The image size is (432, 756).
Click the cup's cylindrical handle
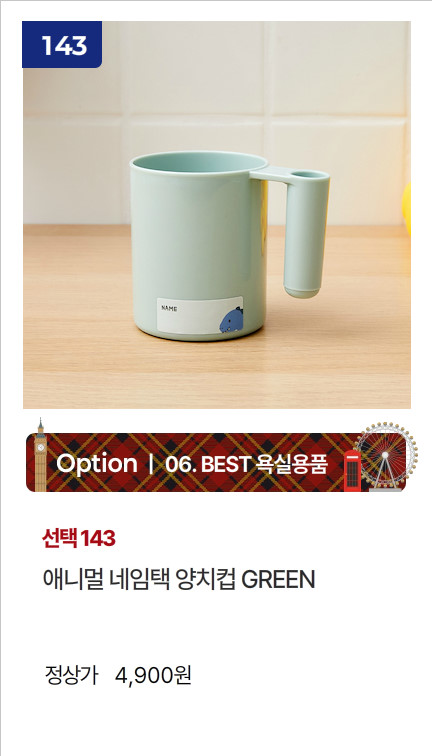tap(302, 236)
